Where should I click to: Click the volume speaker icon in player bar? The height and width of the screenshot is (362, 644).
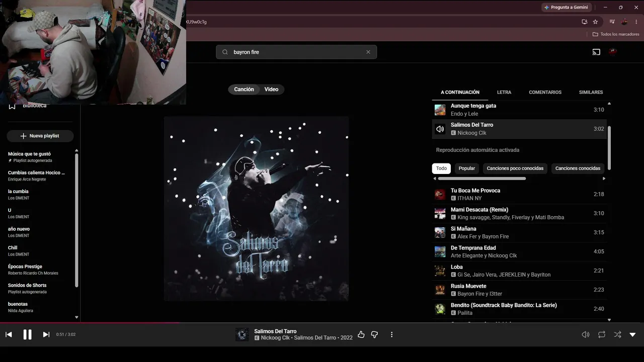click(x=585, y=334)
